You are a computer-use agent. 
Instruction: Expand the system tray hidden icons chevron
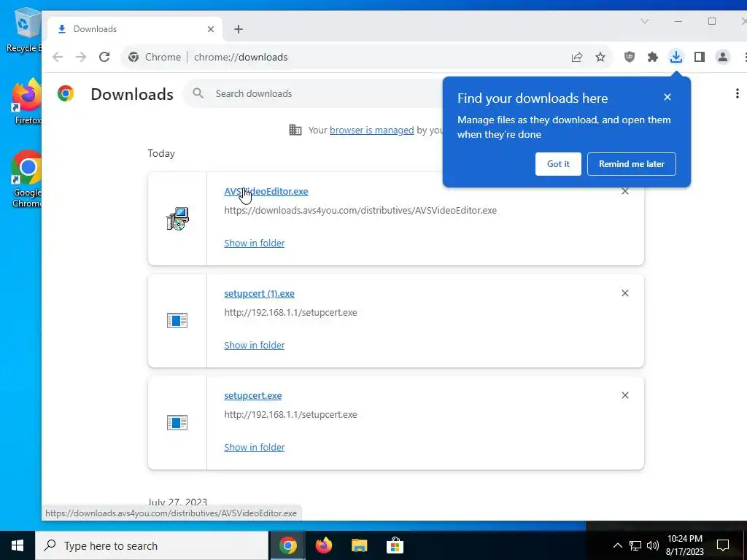[x=617, y=545]
